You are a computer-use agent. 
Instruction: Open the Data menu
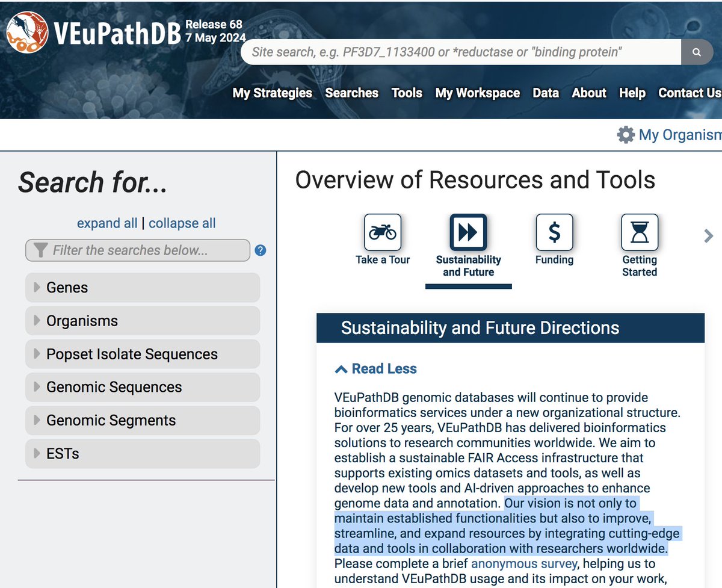(546, 93)
